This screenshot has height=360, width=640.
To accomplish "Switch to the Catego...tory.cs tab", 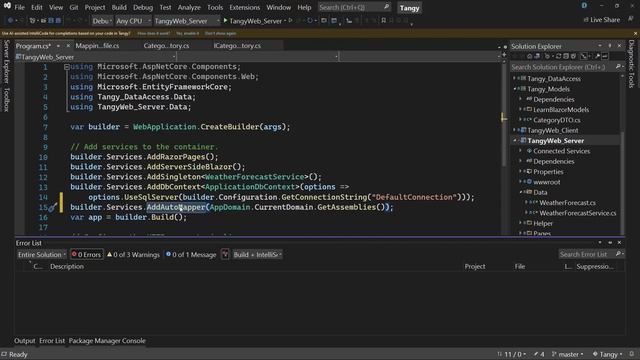I will point(166,46).
